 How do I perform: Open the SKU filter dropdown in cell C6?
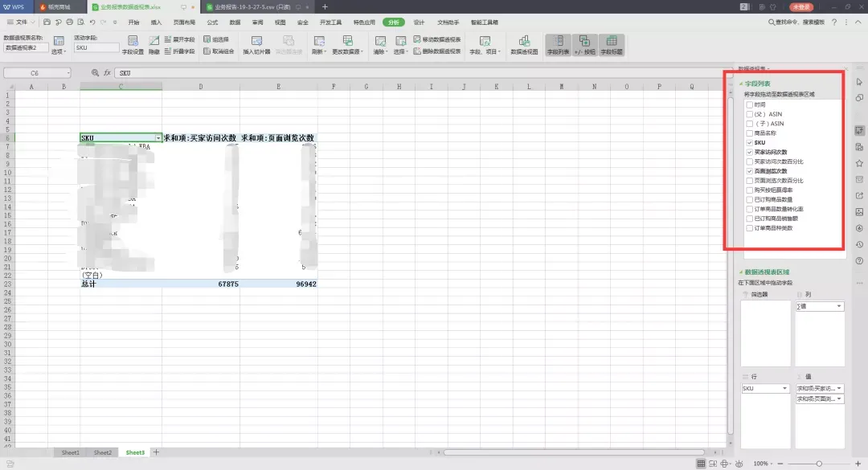(158, 138)
